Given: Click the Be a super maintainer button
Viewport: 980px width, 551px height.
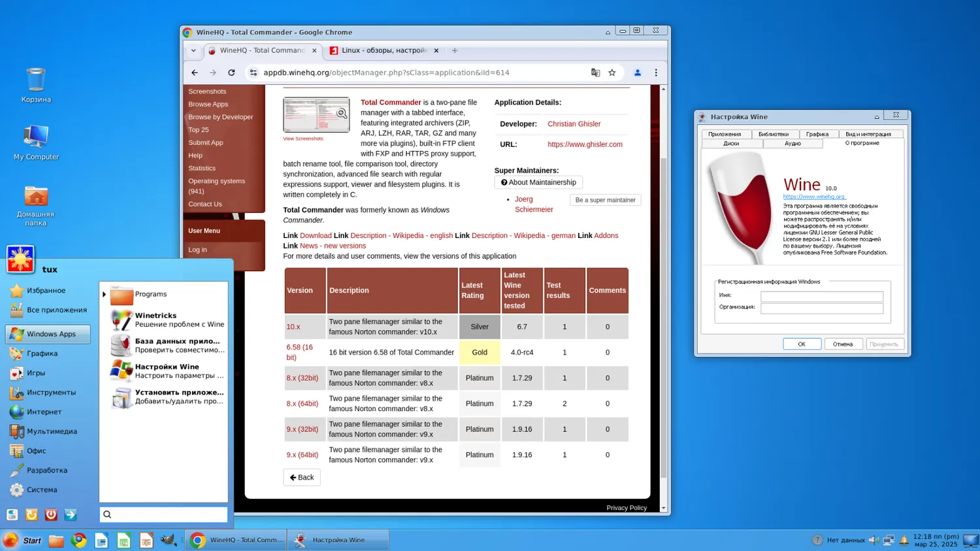Looking at the screenshot, I should [606, 200].
